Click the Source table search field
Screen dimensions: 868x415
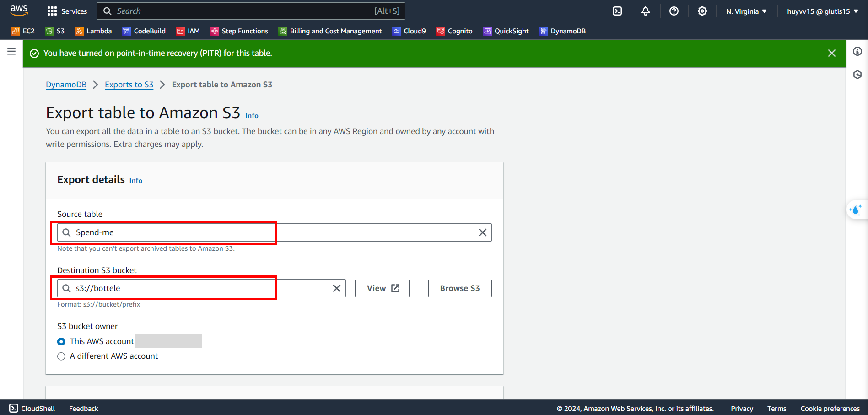coord(275,232)
